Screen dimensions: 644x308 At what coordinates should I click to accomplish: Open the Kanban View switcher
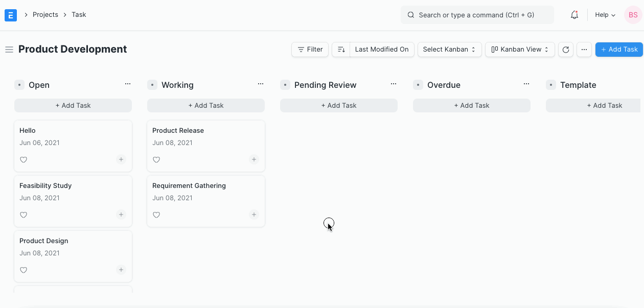(520, 49)
